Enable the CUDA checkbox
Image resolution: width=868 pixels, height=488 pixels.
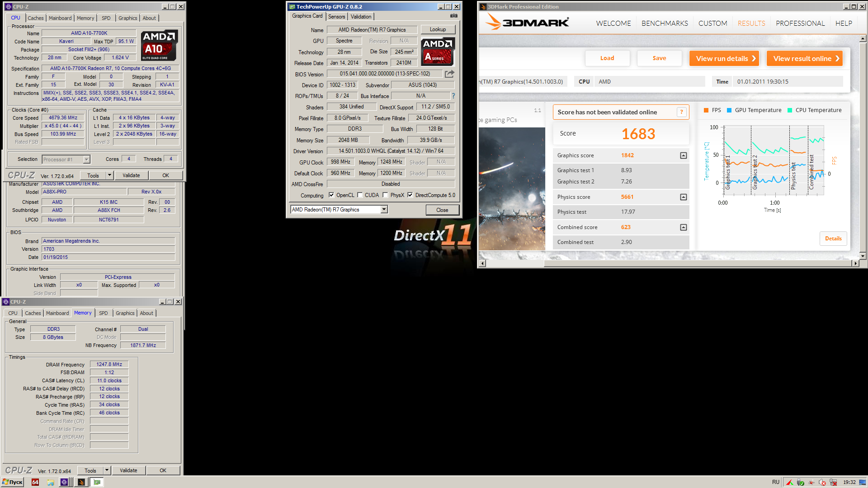(360, 195)
